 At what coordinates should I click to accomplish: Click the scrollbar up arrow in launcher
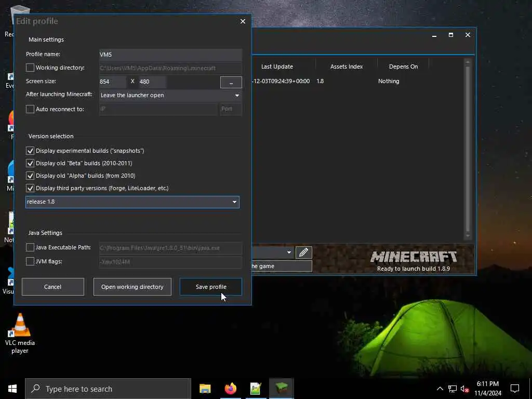click(468, 62)
